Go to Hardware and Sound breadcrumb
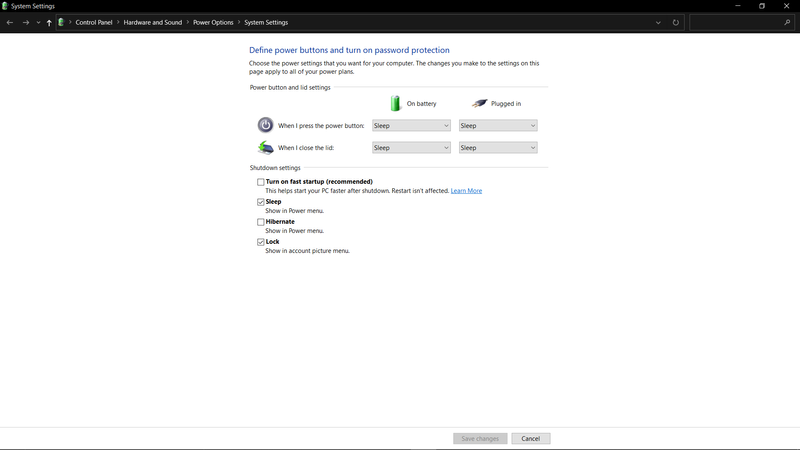The image size is (800, 450). click(153, 22)
